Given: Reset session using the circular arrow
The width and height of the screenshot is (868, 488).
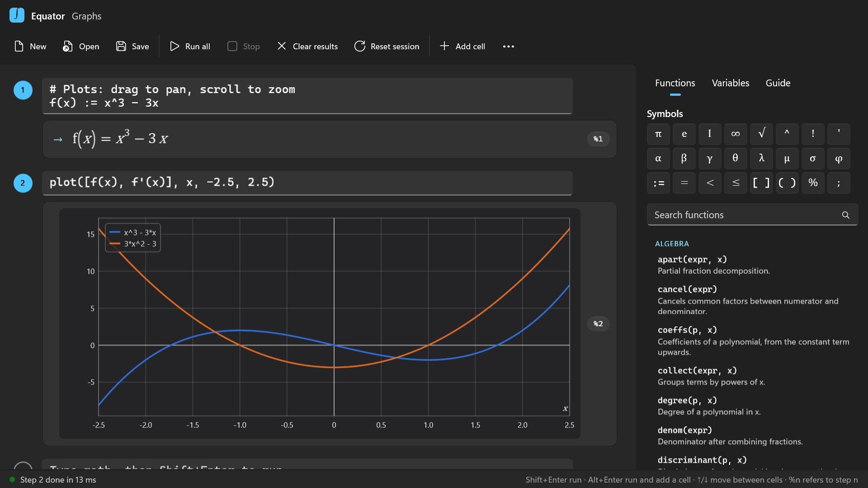Looking at the screenshot, I should tap(360, 46).
